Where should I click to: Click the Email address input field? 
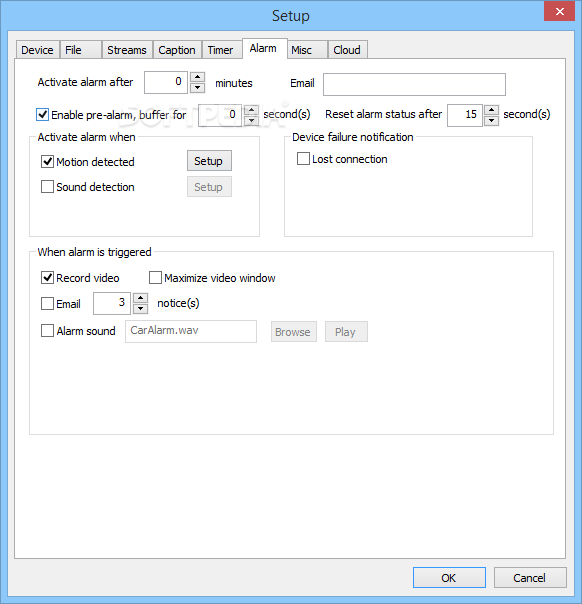(414, 84)
